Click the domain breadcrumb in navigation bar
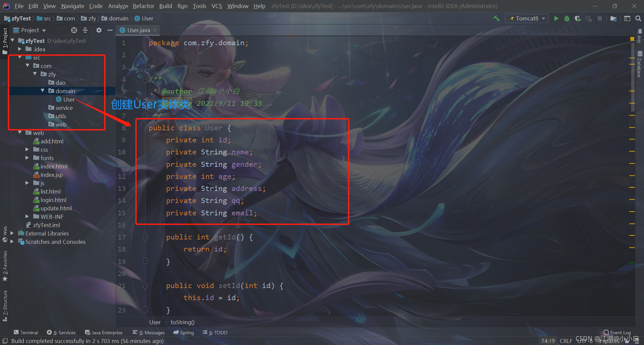644x345 pixels. (115, 18)
